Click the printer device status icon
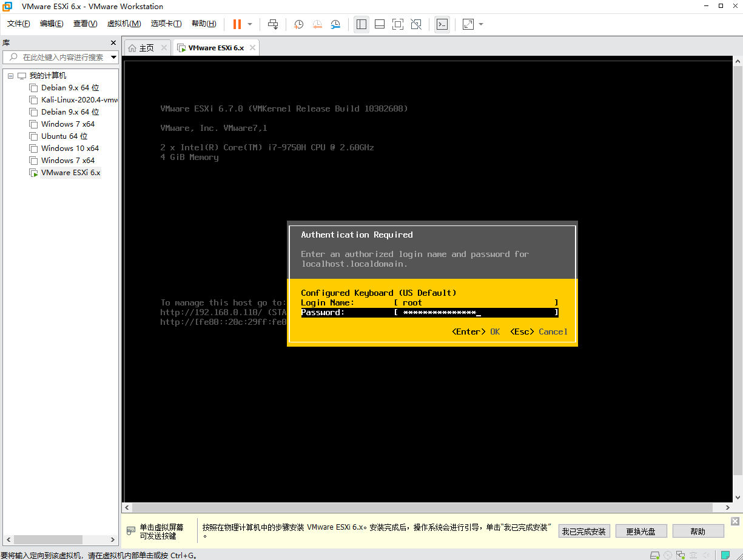The image size is (743, 560). 693,555
